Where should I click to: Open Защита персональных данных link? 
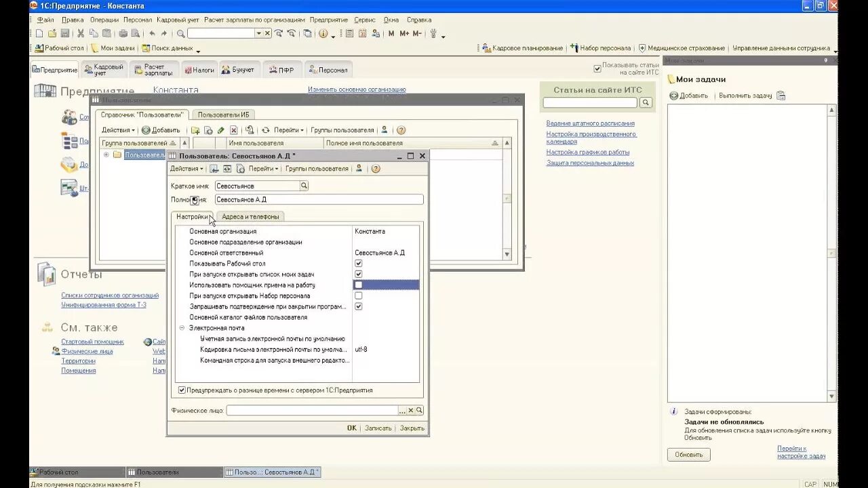591,163
